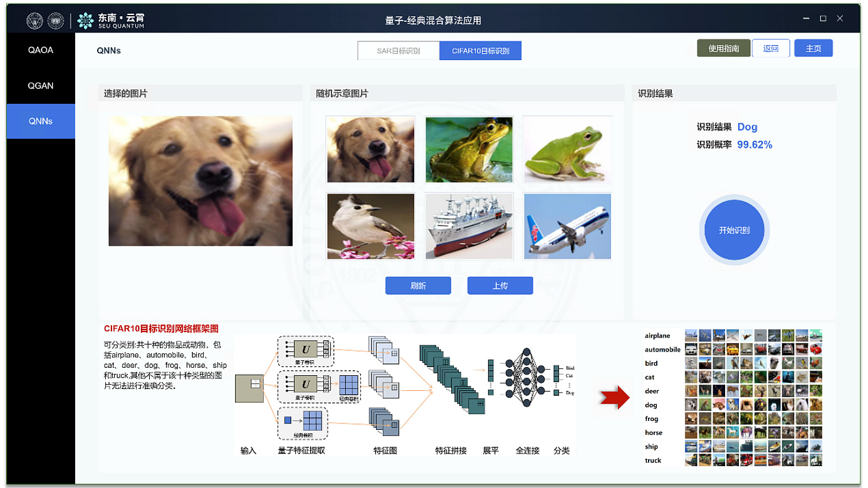Select the golden retriever sample thumbnail
The width and height of the screenshot is (868, 488).
[370, 148]
